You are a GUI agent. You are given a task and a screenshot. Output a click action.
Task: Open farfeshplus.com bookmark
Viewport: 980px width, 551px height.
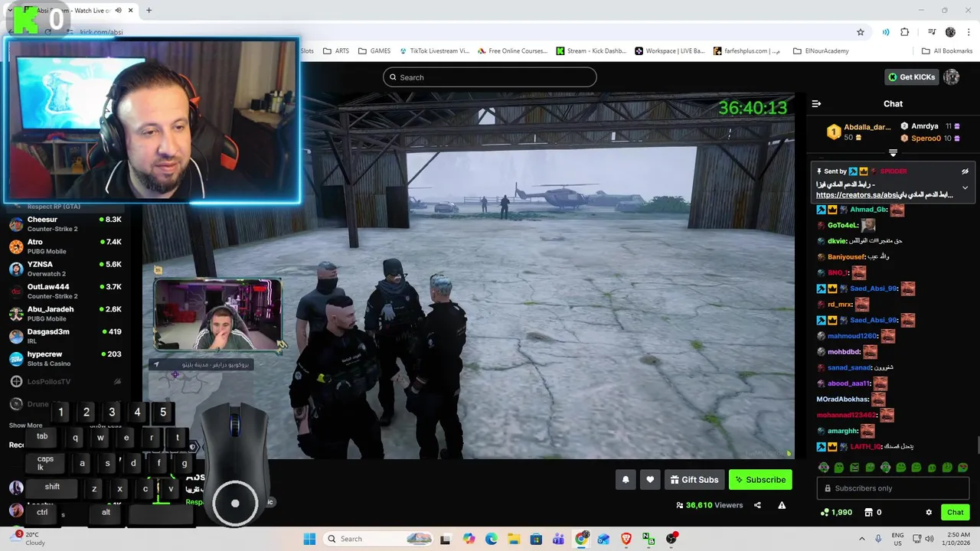(746, 51)
